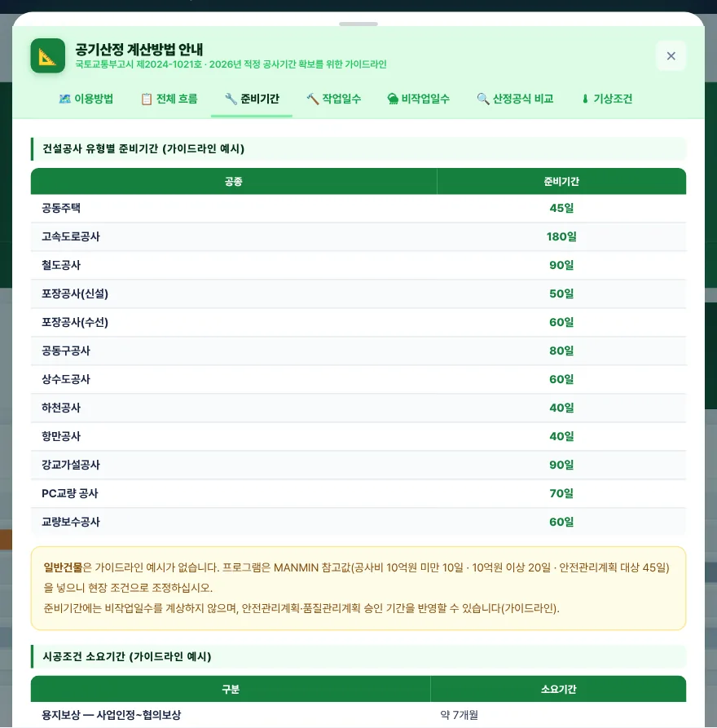Select the 고속도로공사 row label

[x=71, y=236]
